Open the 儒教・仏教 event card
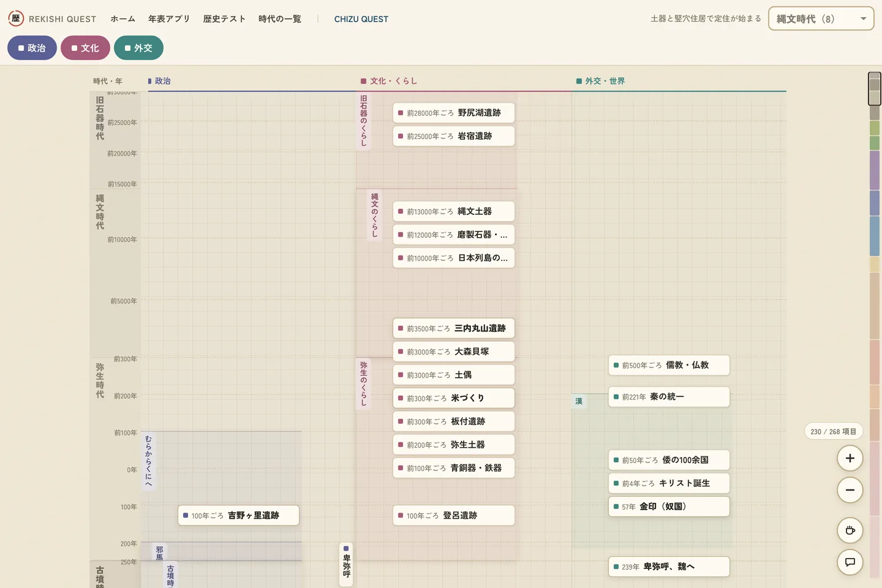This screenshot has width=882, height=588. coord(669,365)
